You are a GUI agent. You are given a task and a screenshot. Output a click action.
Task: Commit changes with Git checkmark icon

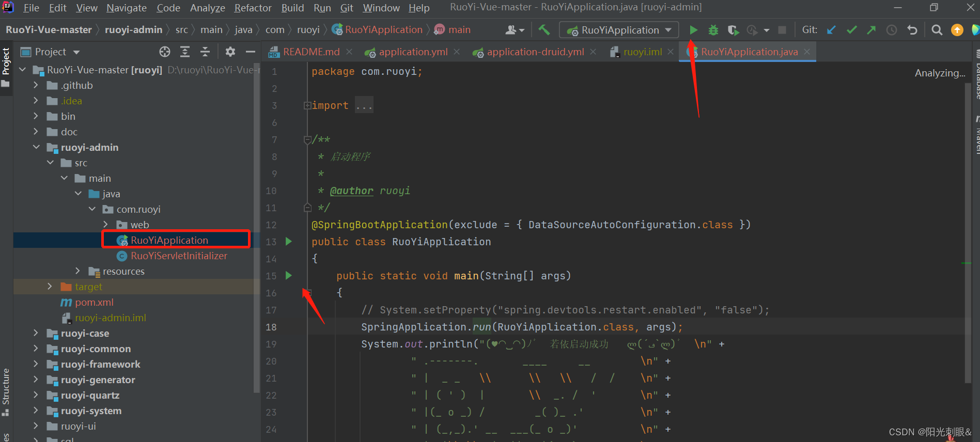[x=852, y=30]
